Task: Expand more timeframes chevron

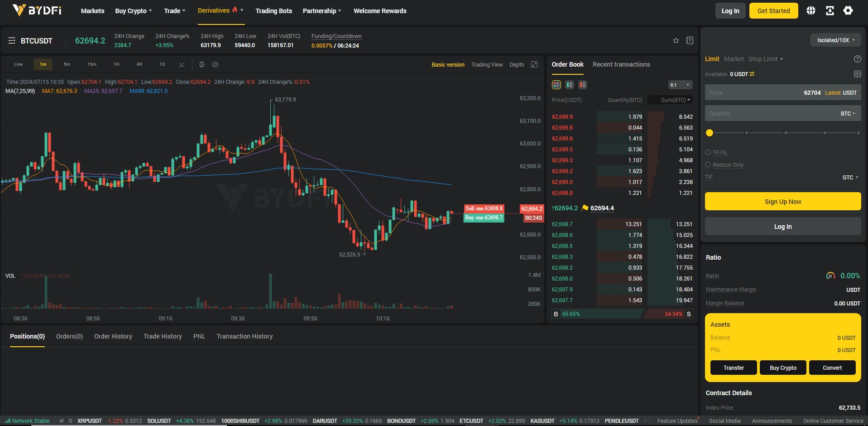Action: coord(182,64)
